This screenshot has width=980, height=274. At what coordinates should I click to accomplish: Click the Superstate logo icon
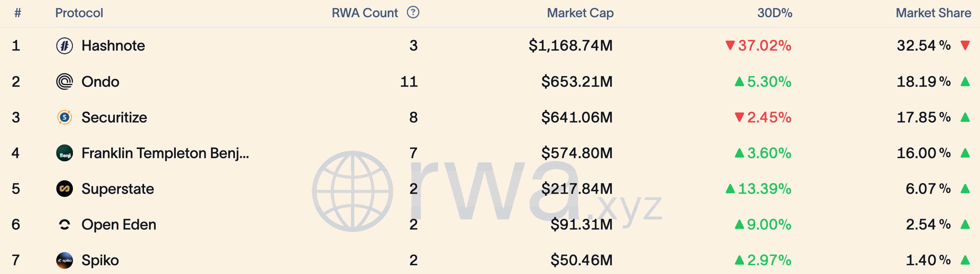(x=65, y=189)
